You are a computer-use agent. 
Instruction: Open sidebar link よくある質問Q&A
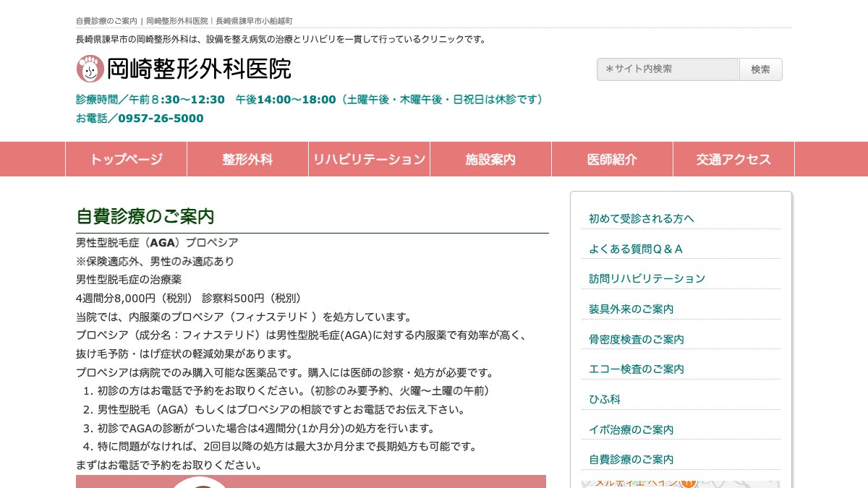pyautogui.click(x=636, y=249)
